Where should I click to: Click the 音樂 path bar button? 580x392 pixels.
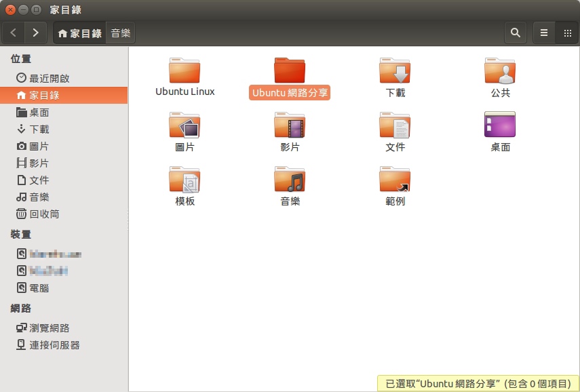(121, 33)
